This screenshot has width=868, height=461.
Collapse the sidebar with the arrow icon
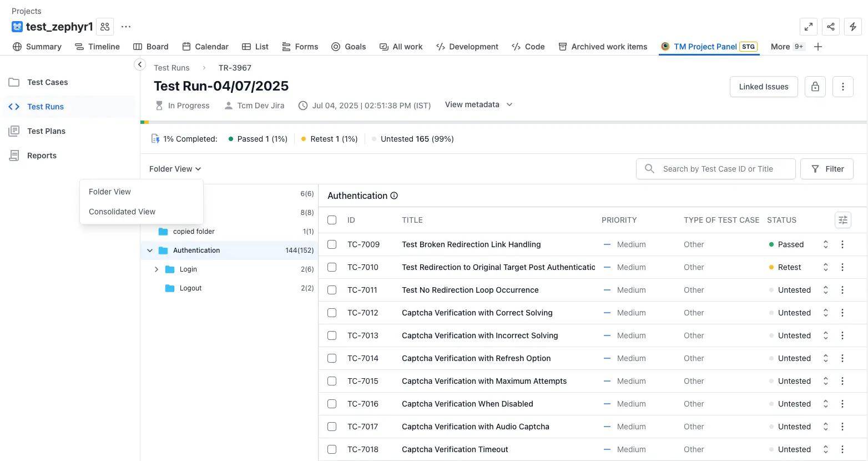tap(140, 65)
